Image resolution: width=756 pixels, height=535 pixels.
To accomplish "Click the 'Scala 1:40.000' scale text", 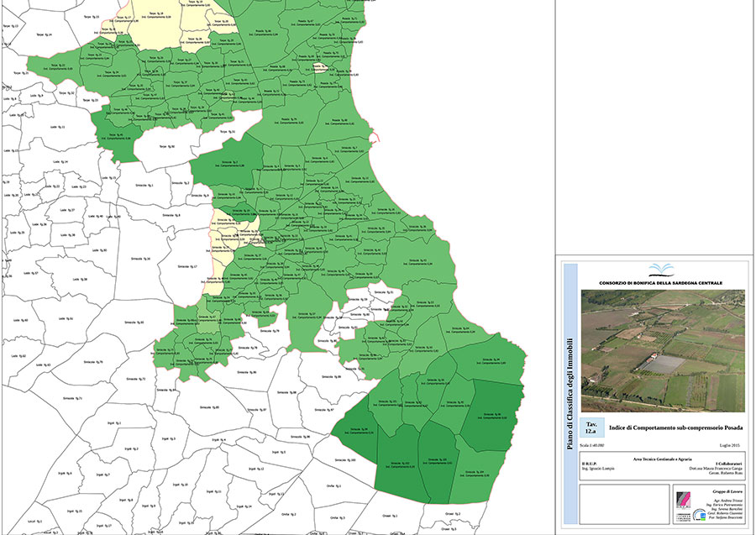I will point(591,446).
